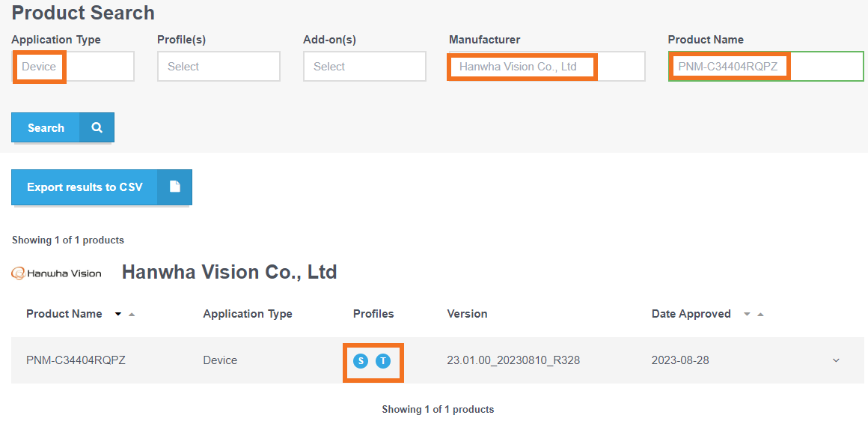Image resolution: width=868 pixels, height=424 pixels.
Task: Open the Manufacturer dropdown field
Action: click(547, 67)
